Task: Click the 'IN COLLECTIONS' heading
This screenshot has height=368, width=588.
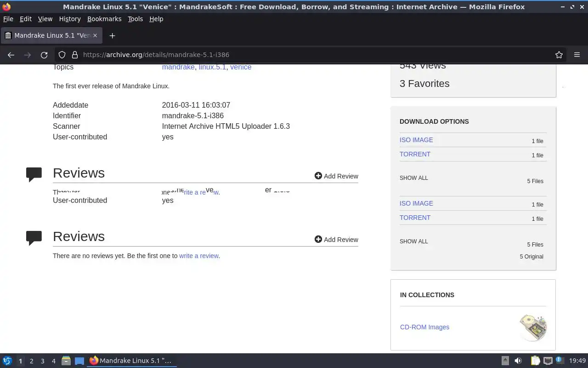Action: [427, 295]
